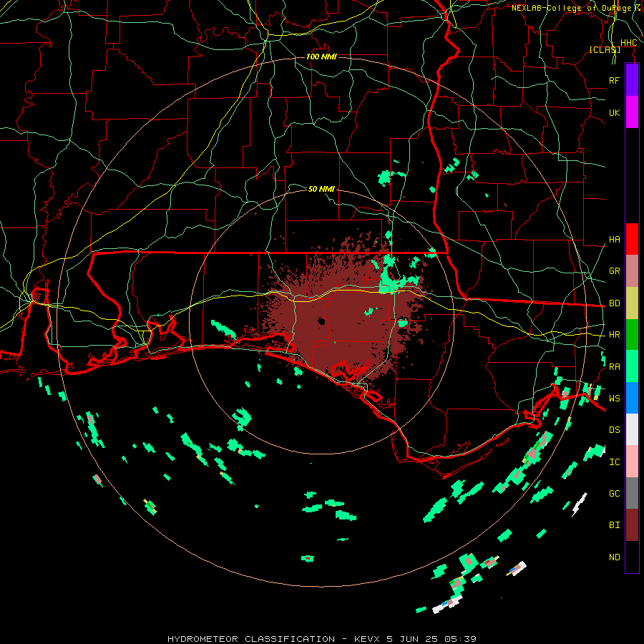Screen dimensions: 644x644
Task: Click the black radar site dot in clutter
Action: pyautogui.click(x=321, y=321)
